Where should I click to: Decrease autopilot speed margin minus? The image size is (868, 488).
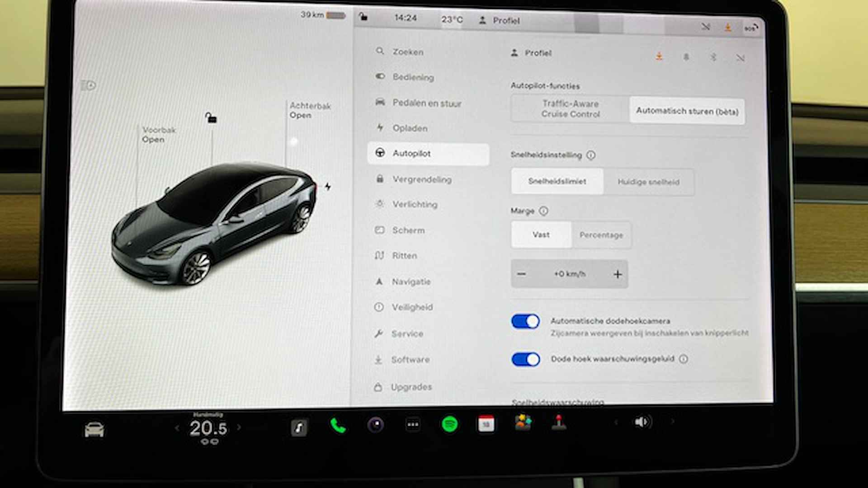[x=522, y=273]
